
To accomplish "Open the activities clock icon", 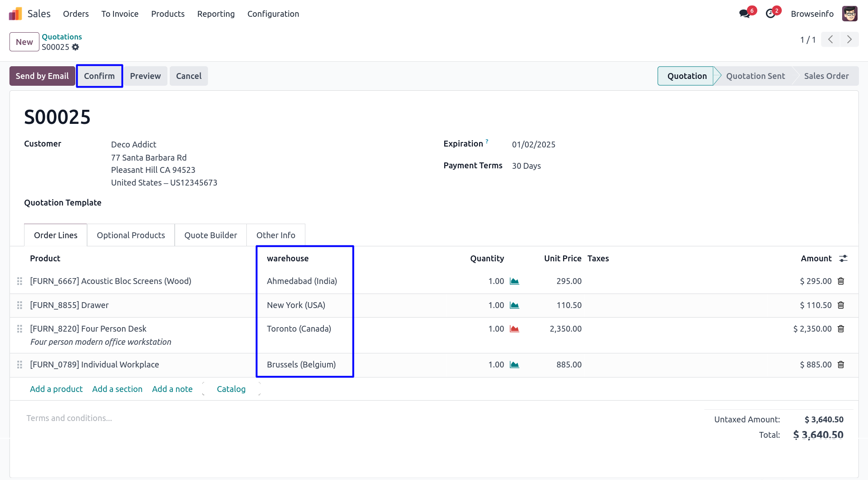I will 770,14.
